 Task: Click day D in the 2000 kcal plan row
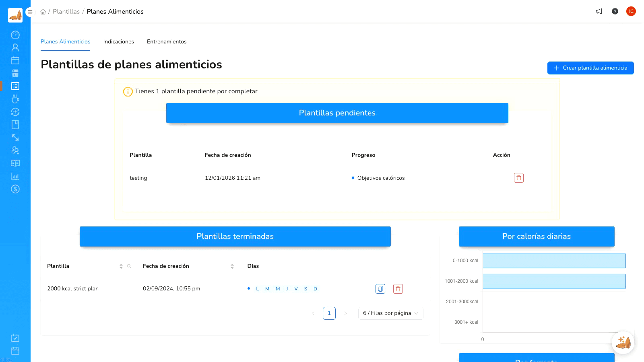point(316,289)
